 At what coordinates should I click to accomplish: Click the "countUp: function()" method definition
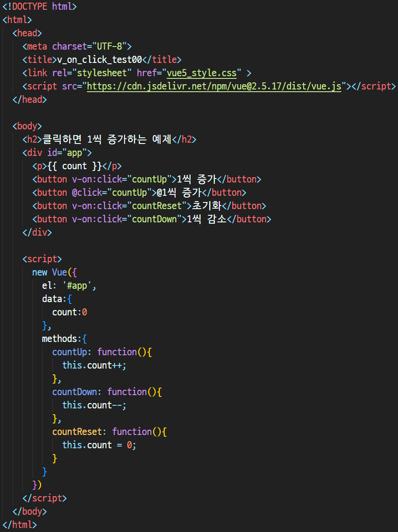coord(99,352)
